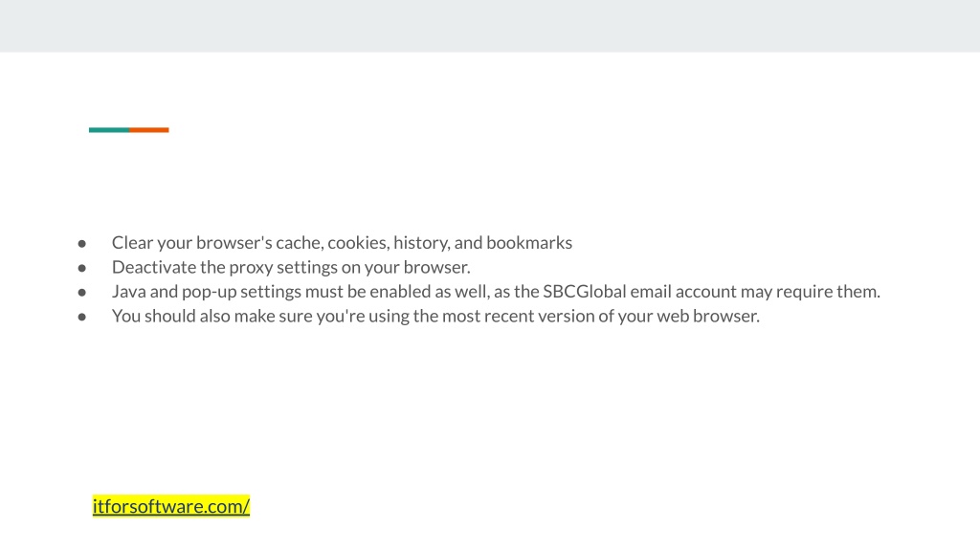This screenshot has height=551, width=980.
Task: Click the teal segment of the accent bar
Action: [109, 130]
